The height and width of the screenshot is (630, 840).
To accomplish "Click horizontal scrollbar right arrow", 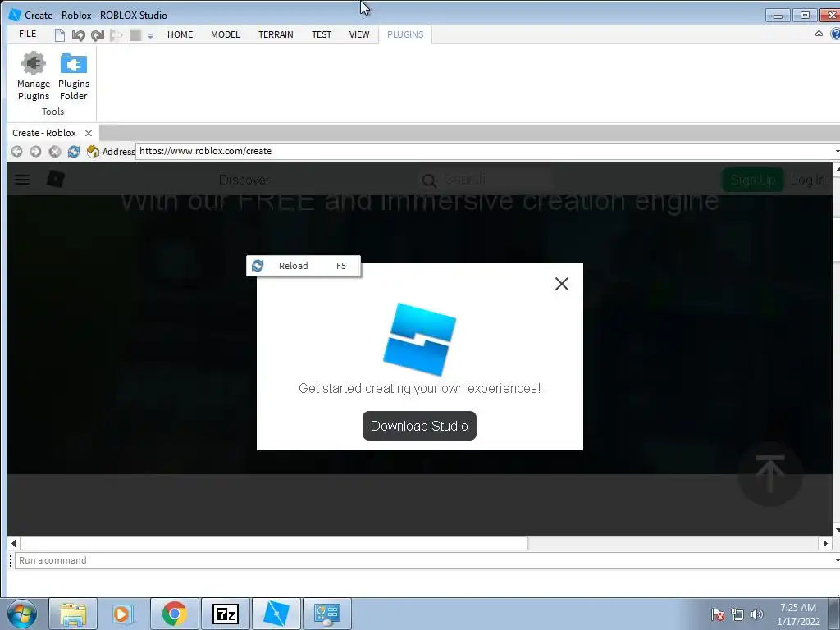I will (825, 543).
